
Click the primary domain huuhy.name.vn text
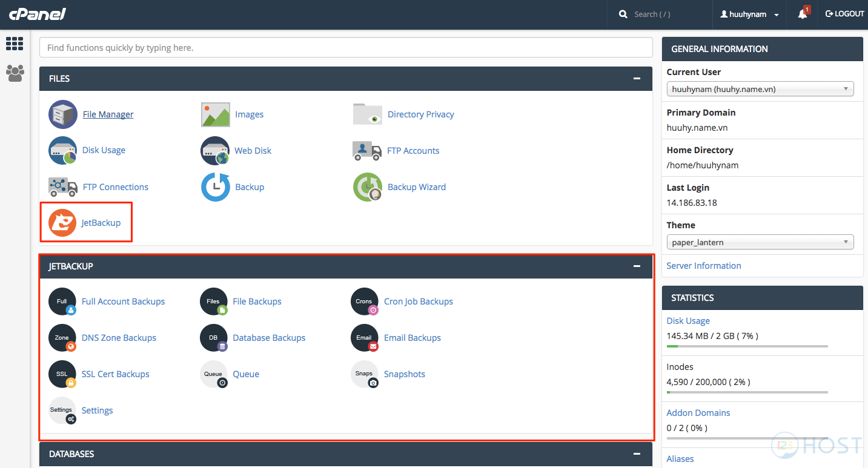(x=697, y=128)
